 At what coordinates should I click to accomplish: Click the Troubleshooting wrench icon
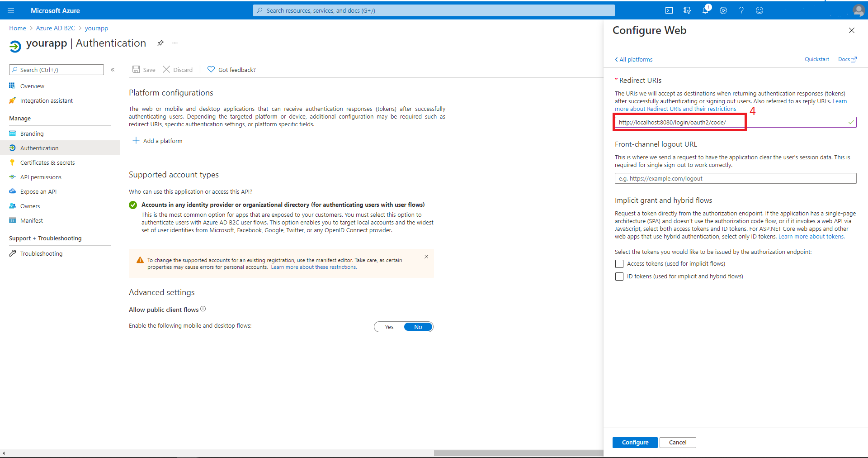coord(13,253)
